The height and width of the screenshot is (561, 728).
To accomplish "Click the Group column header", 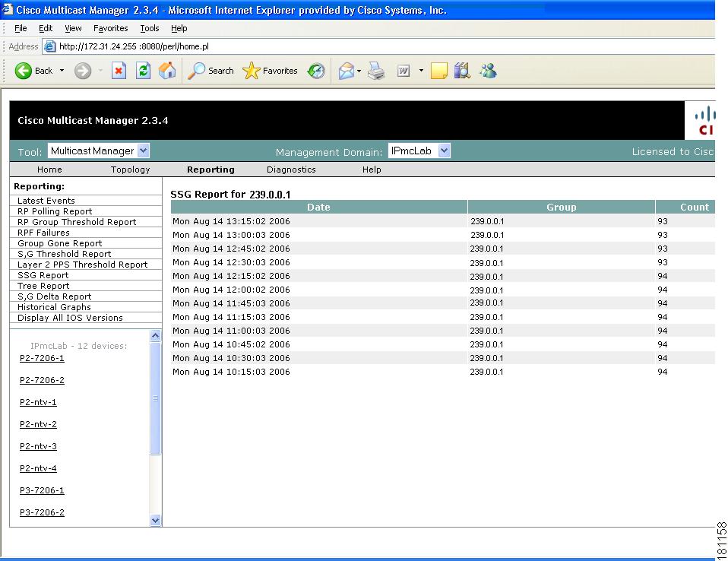I will pyautogui.click(x=562, y=207).
